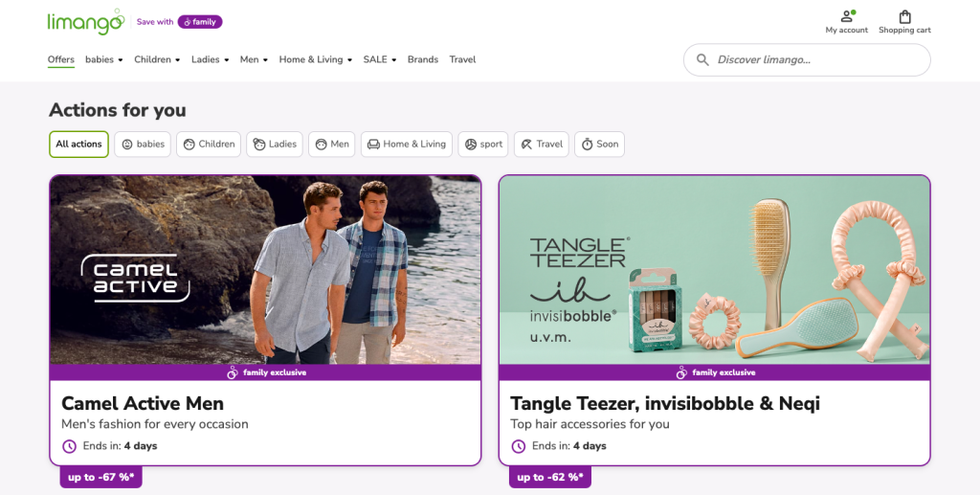Filter actions by babies
The height and width of the screenshot is (495, 980).
(143, 145)
